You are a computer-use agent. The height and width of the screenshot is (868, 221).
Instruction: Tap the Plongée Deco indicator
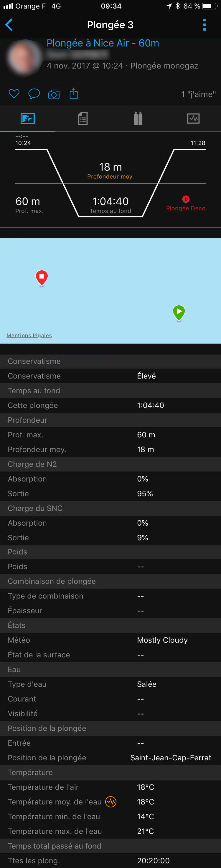coord(186,204)
